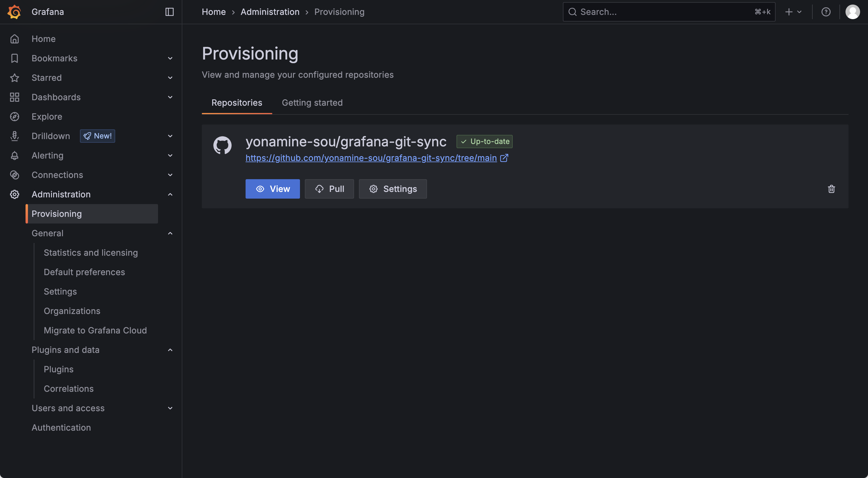Viewport: 868px width, 478px height.
Task: Collapse the General subsection chevron
Action: (170, 233)
